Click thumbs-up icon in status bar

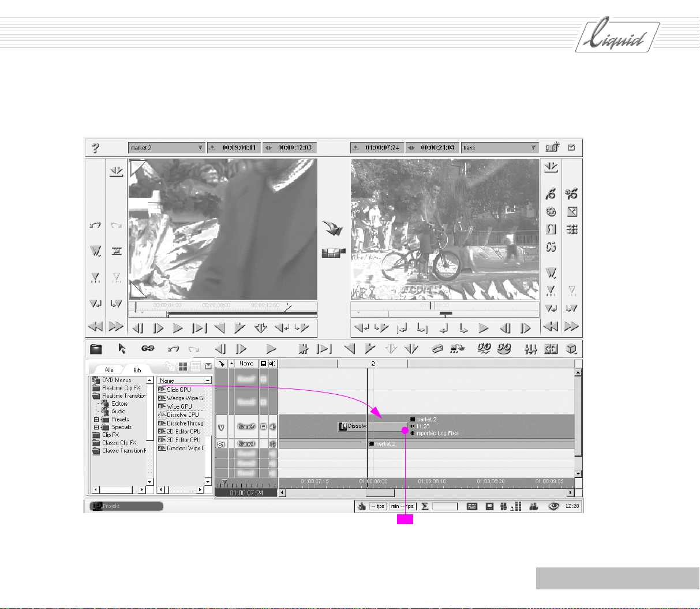coord(362,506)
